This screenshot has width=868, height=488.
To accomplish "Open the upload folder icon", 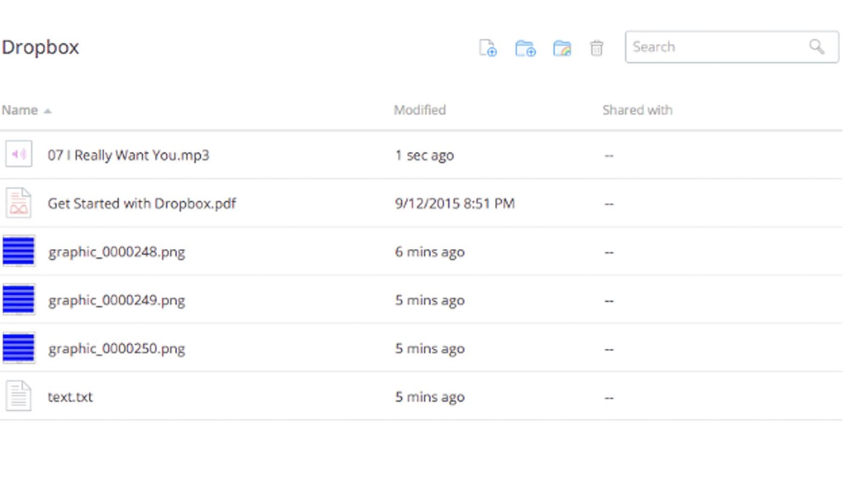I will click(x=561, y=48).
